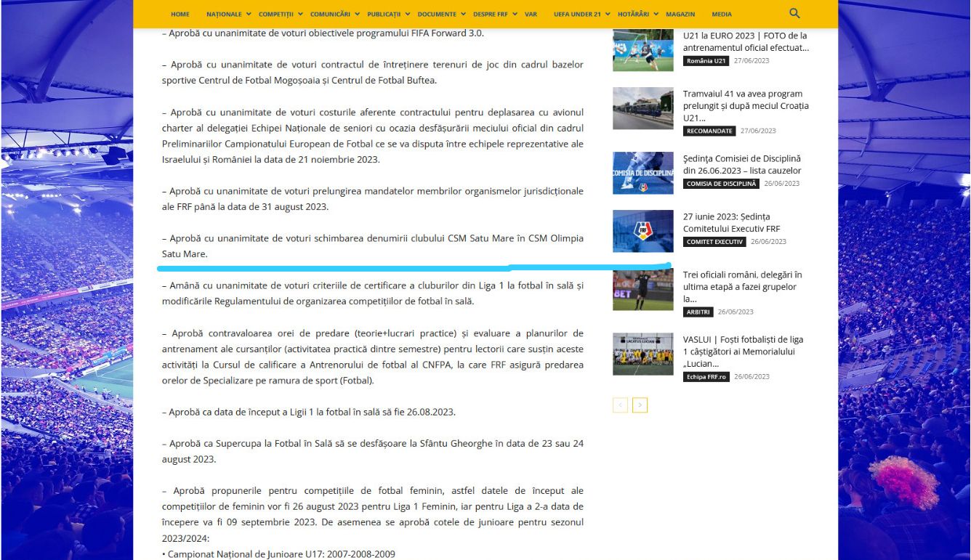Expand the Hotărâri menu dropdown
The image size is (971, 560).
[x=639, y=15]
